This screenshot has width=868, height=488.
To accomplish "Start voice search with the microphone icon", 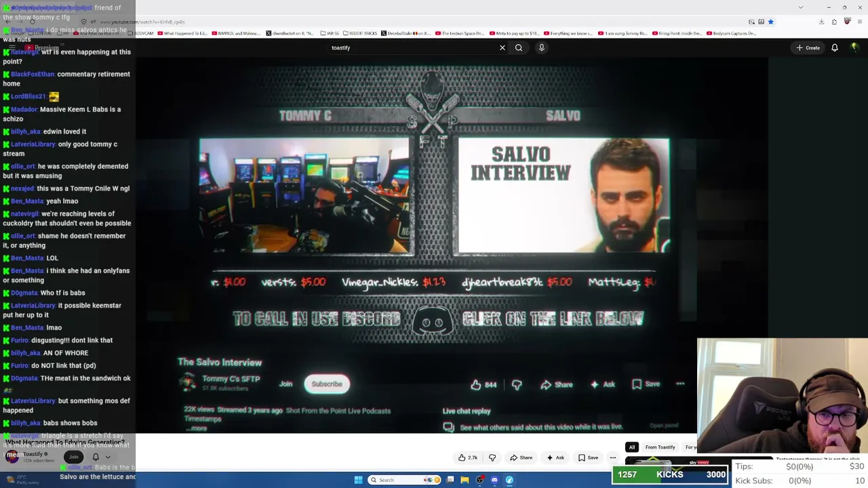I will click(x=541, y=47).
